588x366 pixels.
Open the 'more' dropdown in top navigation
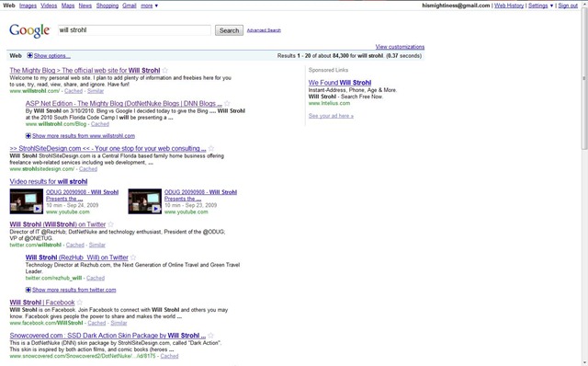pyautogui.click(x=149, y=6)
